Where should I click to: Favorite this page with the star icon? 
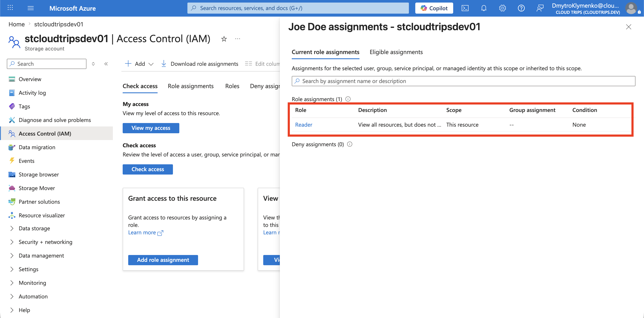coord(224,39)
